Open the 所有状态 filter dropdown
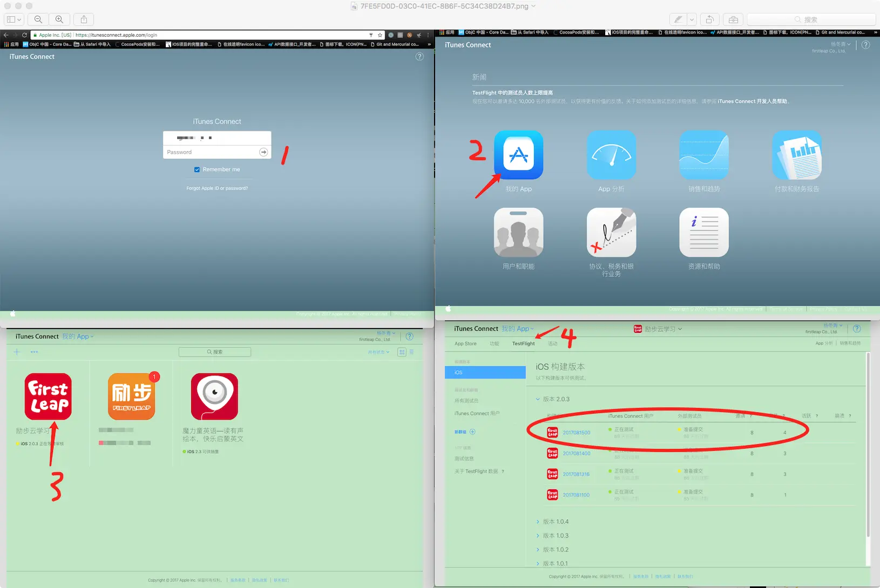This screenshot has height=588, width=880. click(x=378, y=352)
